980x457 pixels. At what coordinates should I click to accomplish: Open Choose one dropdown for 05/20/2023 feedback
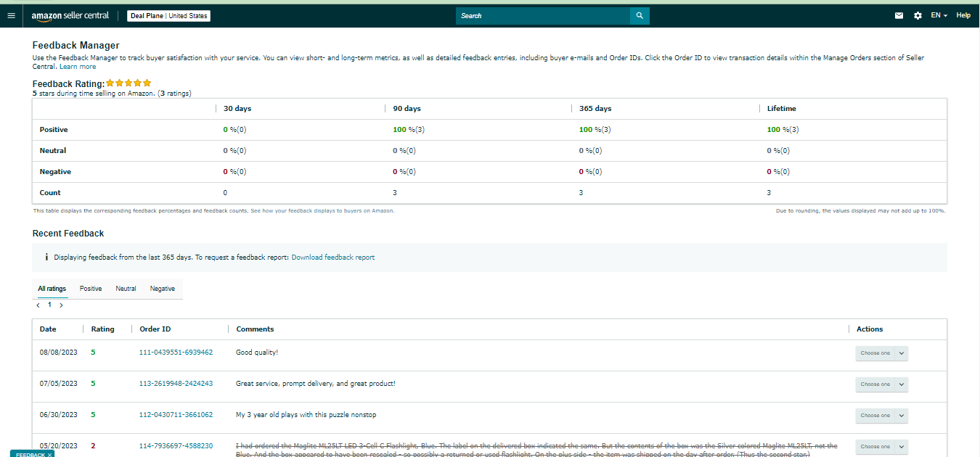coord(881,447)
